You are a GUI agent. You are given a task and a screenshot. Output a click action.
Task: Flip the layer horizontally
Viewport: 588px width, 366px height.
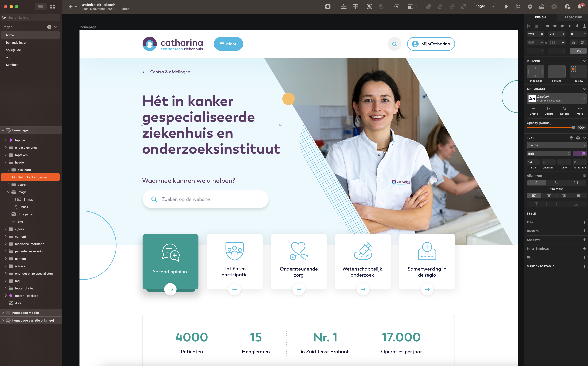(573, 42)
